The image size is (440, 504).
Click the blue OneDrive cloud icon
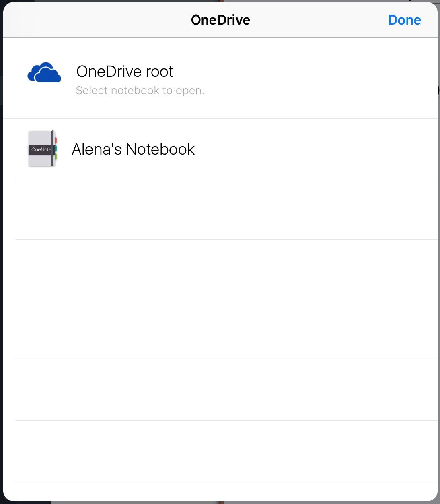pyautogui.click(x=44, y=72)
